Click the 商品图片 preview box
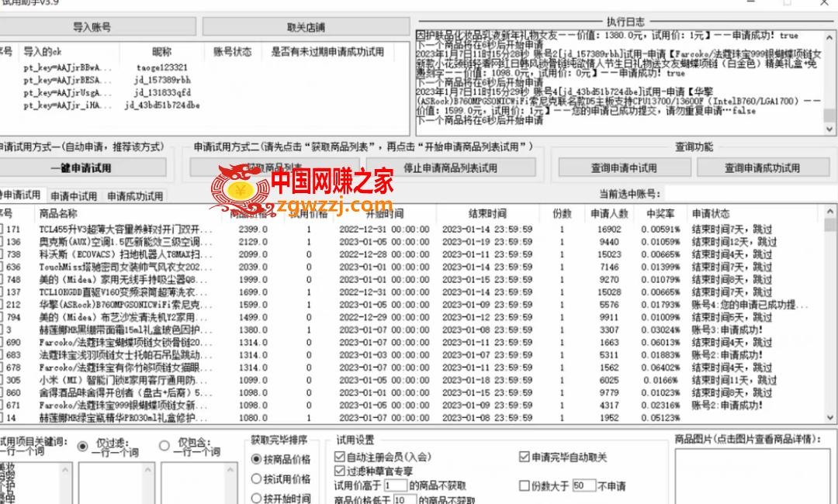The image size is (838, 504). click(753, 476)
